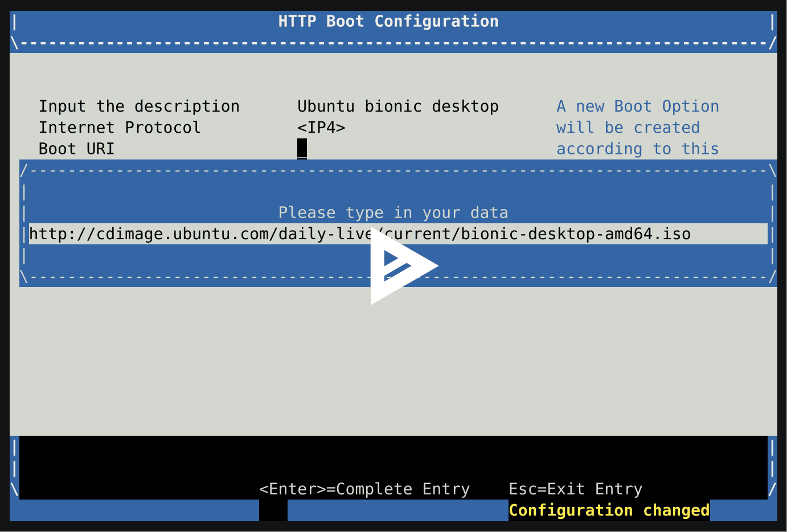The image size is (787, 532).
Task: Select the Input the description label
Action: tap(139, 107)
